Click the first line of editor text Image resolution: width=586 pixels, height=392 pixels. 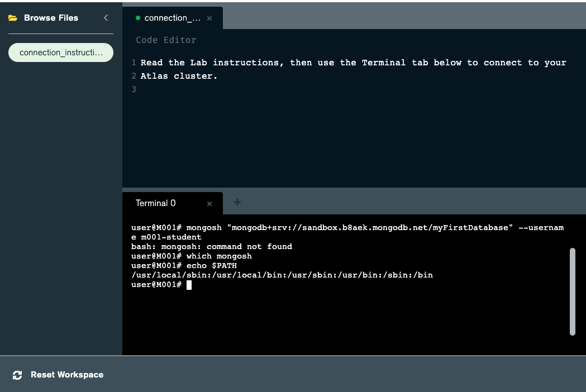(x=353, y=63)
